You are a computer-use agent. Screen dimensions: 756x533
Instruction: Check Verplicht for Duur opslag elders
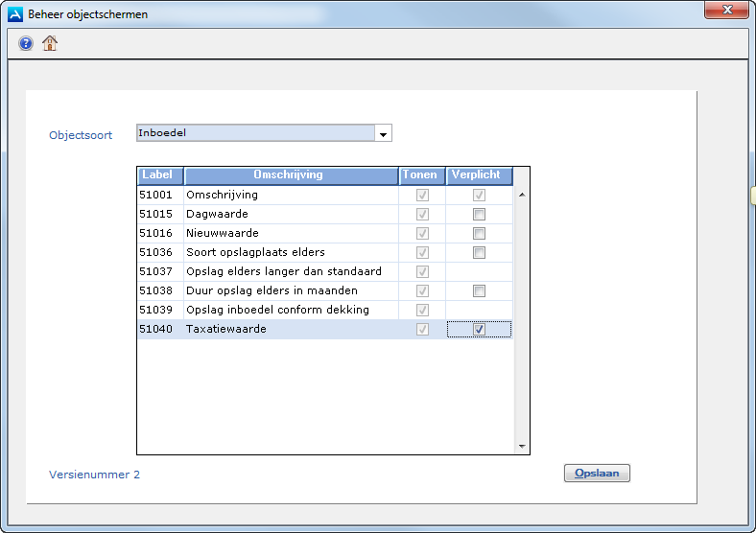(x=479, y=290)
